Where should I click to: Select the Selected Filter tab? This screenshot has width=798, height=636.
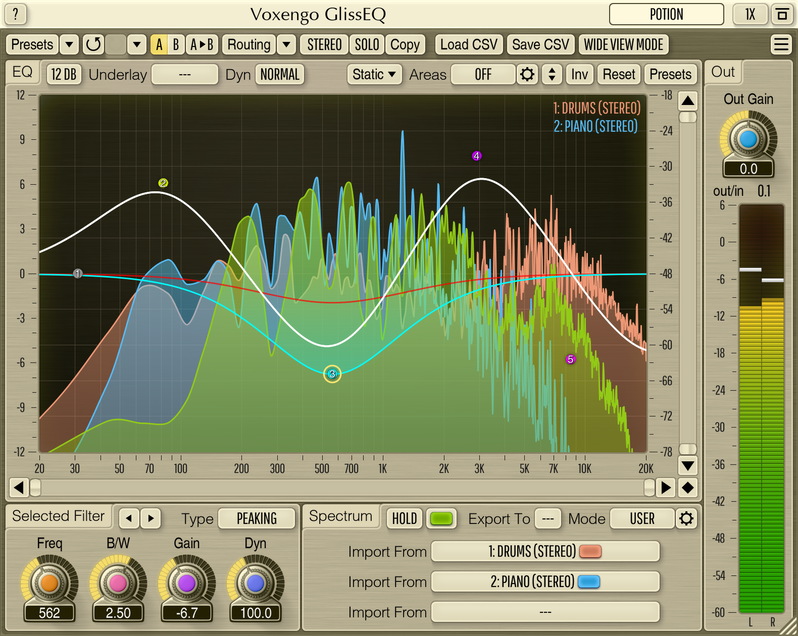[59, 516]
